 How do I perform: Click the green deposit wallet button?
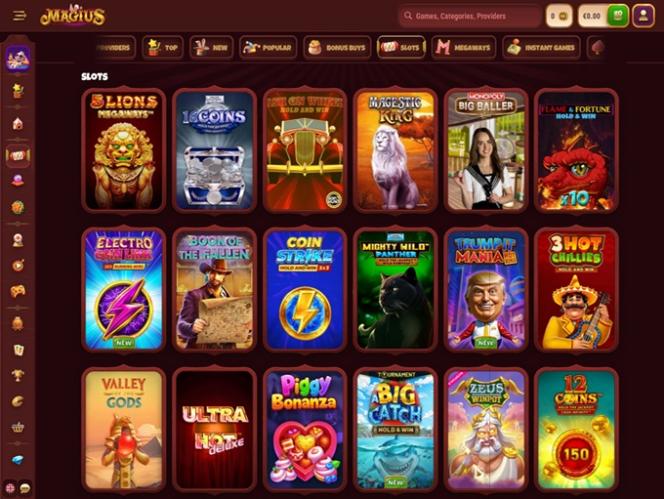tap(618, 16)
